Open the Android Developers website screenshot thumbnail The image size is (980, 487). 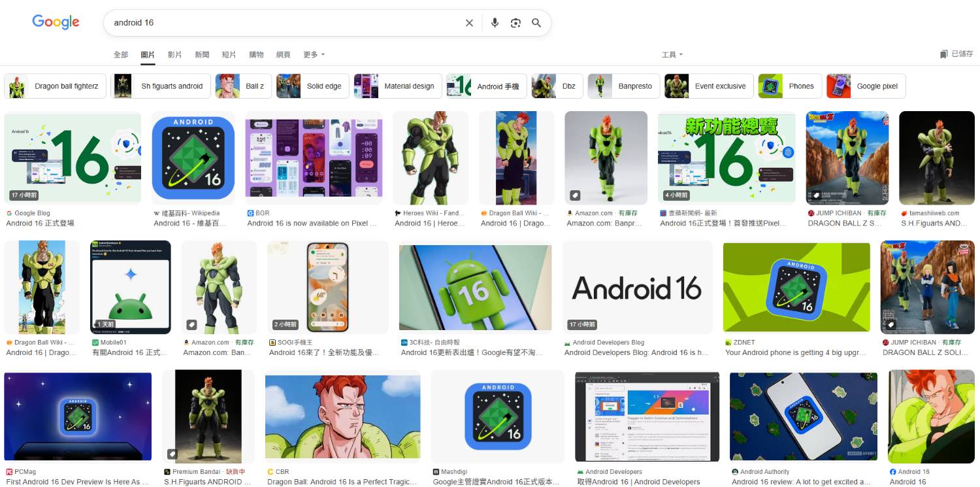pyautogui.click(x=647, y=416)
